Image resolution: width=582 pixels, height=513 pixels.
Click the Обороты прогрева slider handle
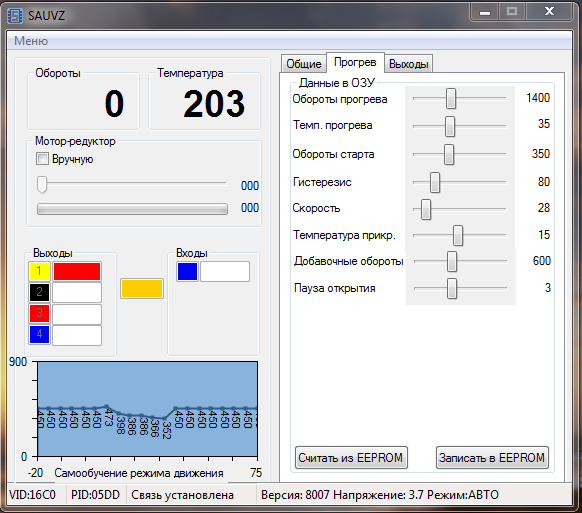(451, 98)
